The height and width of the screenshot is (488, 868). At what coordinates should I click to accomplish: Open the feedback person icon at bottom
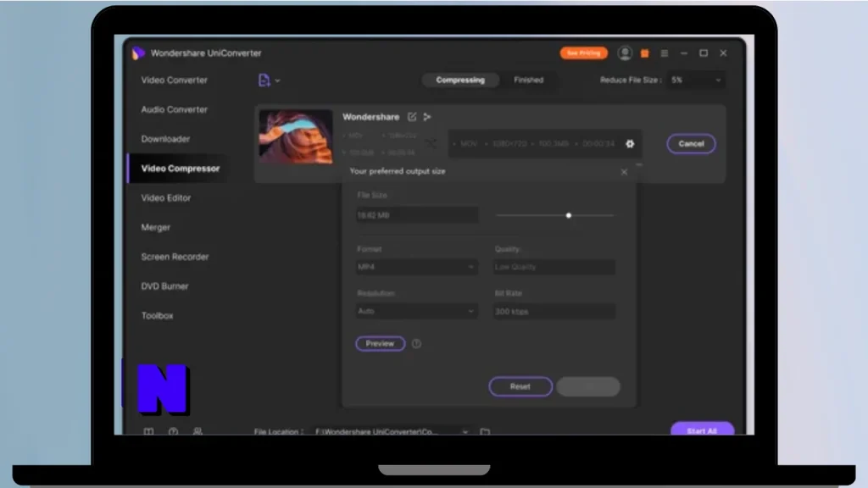[198, 431]
